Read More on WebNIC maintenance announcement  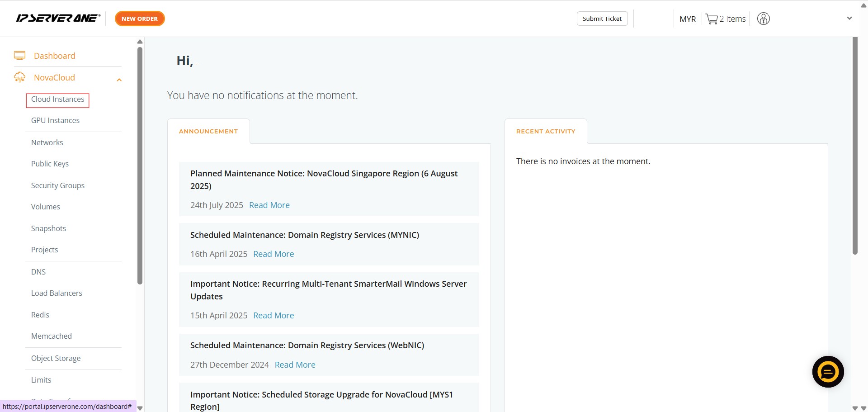click(x=295, y=365)
